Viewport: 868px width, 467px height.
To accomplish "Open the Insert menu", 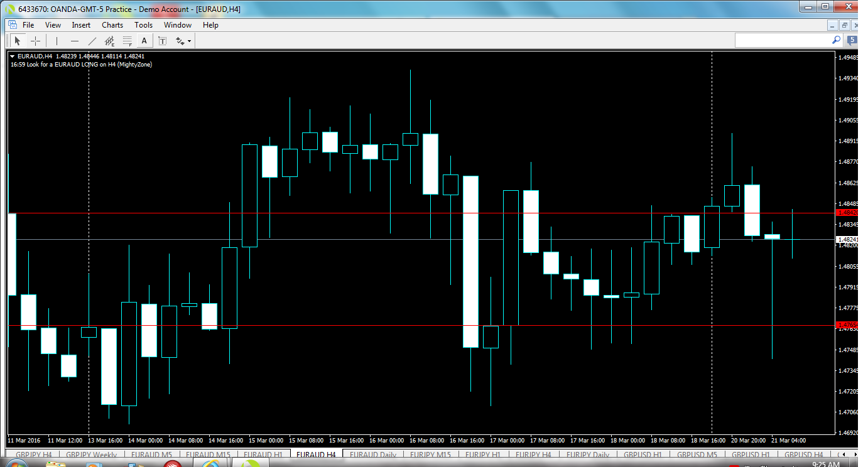I will 81,25.
